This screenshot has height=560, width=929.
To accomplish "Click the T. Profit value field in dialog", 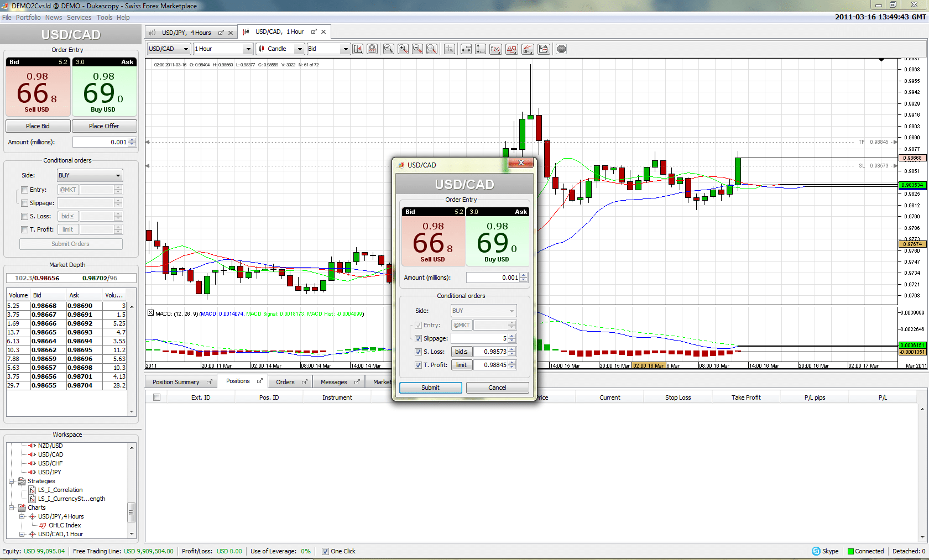I will point(490,365).
